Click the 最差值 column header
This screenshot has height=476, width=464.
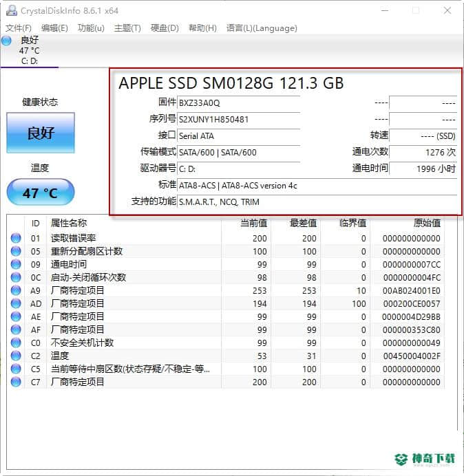point(304,223)
